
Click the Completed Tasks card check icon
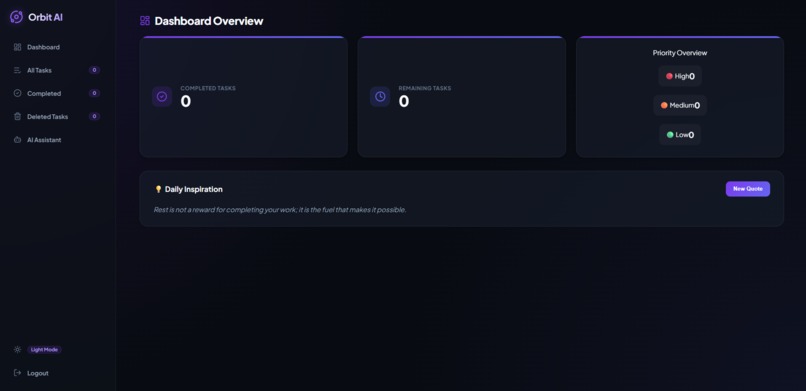coord(162,97)
